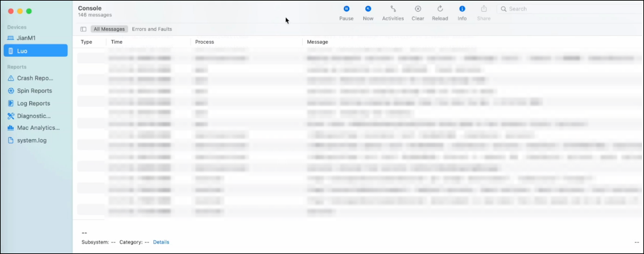644x254 pixels.
Task: Click the Mac Analytics chart icon
Action: 10,128
